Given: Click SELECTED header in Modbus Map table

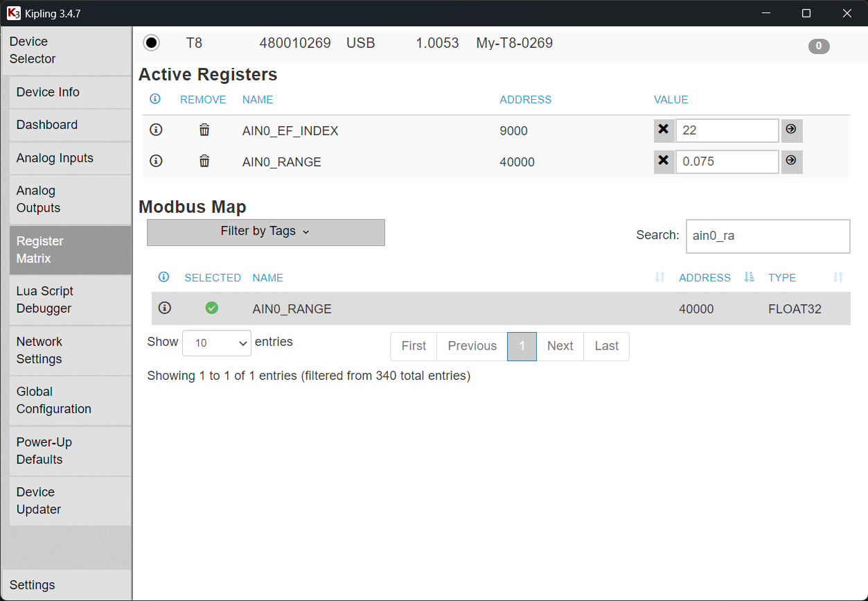Looking at the screenshot, I should [213, 277].
